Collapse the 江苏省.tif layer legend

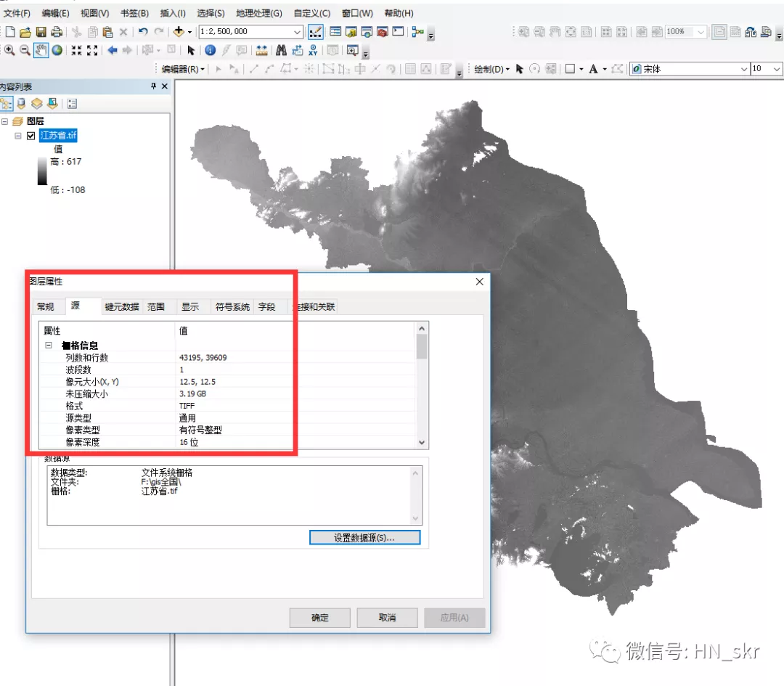18,135
